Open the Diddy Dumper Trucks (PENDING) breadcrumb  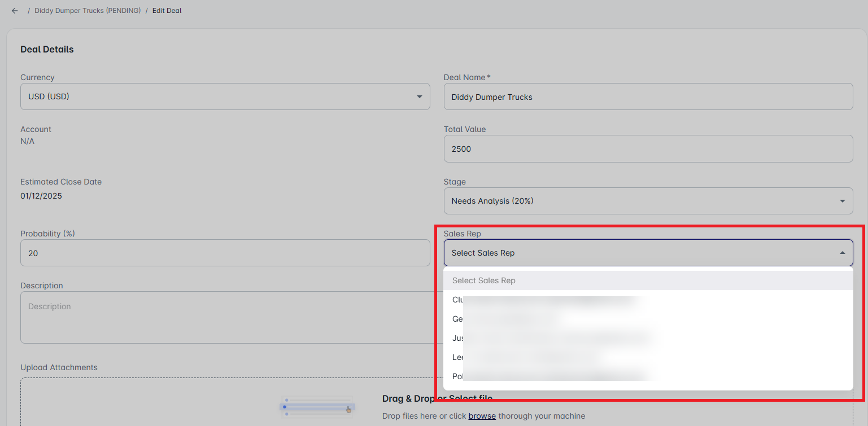coord(88,11)
